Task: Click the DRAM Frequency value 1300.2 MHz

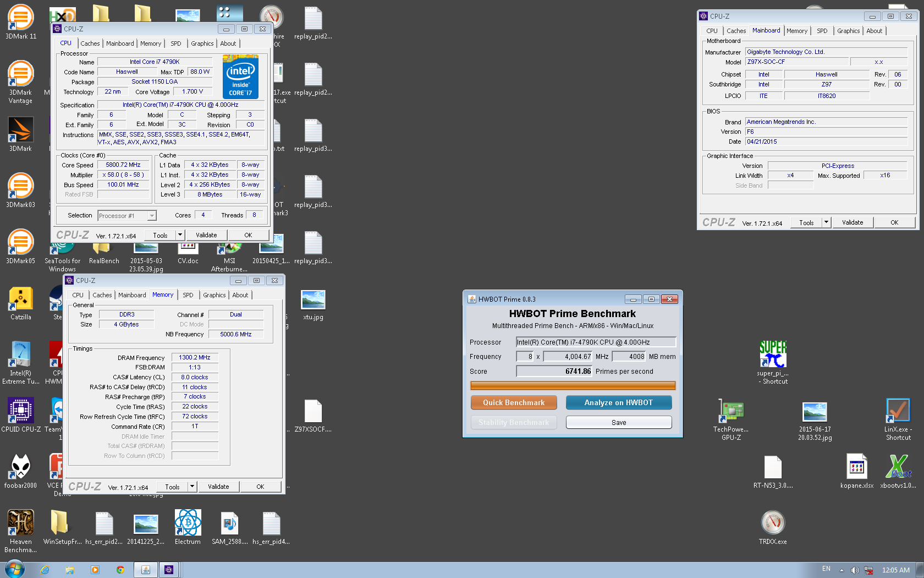Action: [x=195, y=357]
